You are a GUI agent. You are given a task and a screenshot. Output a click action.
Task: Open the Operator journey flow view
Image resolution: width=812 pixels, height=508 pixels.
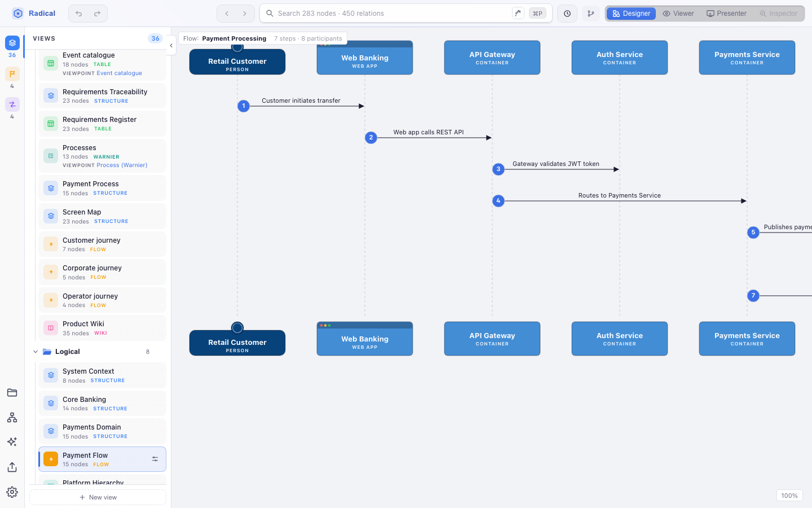click(102, 300)
